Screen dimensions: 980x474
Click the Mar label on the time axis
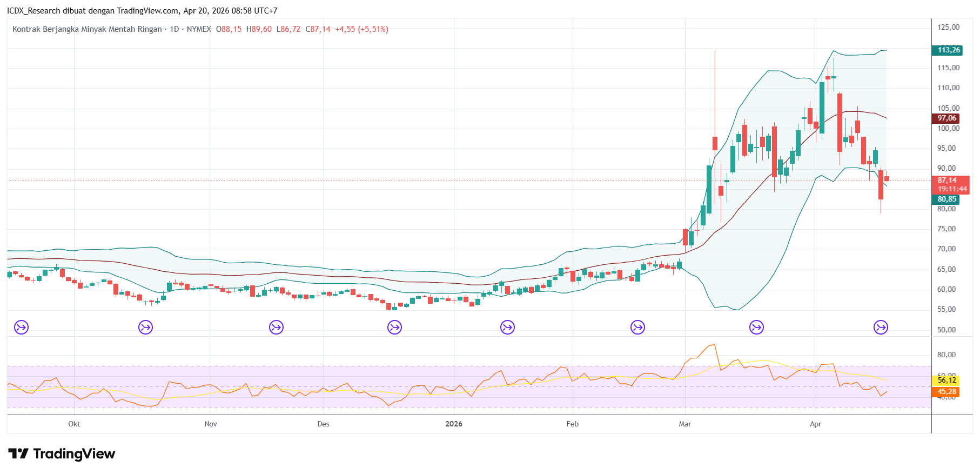point(685,424)
